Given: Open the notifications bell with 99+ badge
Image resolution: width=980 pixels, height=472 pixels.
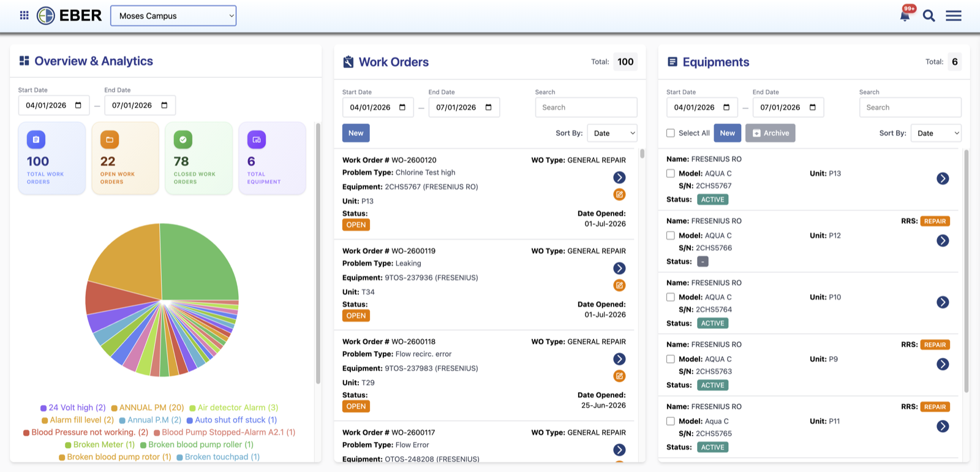Looking at the screenshot, I should point(905,15).
